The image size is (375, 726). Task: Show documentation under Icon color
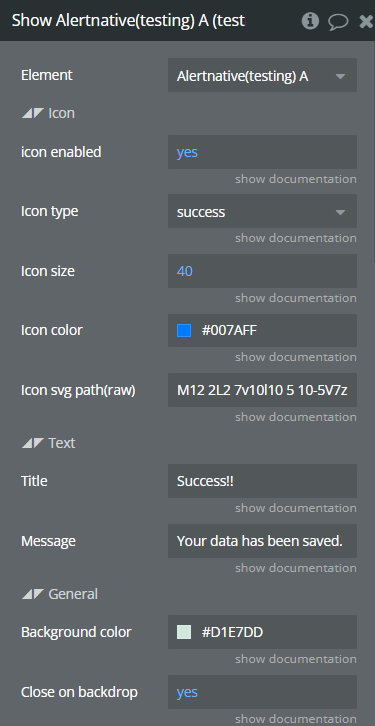pyautogui.click(x=295, y=357)
